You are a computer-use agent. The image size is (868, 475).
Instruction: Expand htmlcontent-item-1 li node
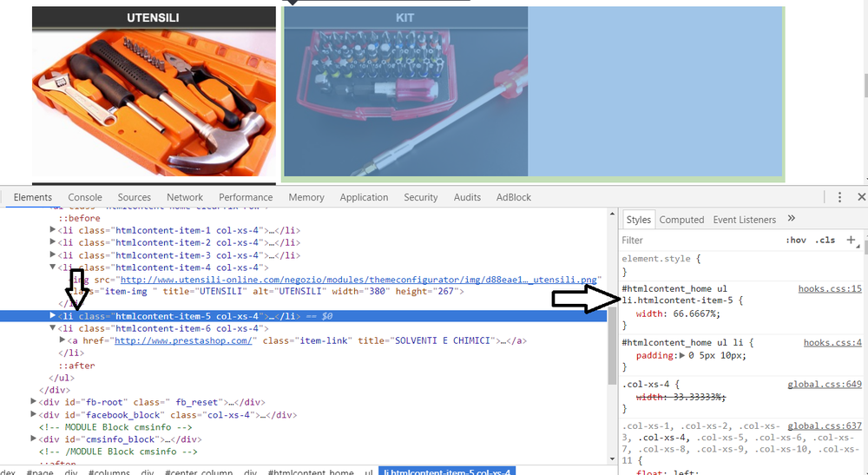click(53, 229)
